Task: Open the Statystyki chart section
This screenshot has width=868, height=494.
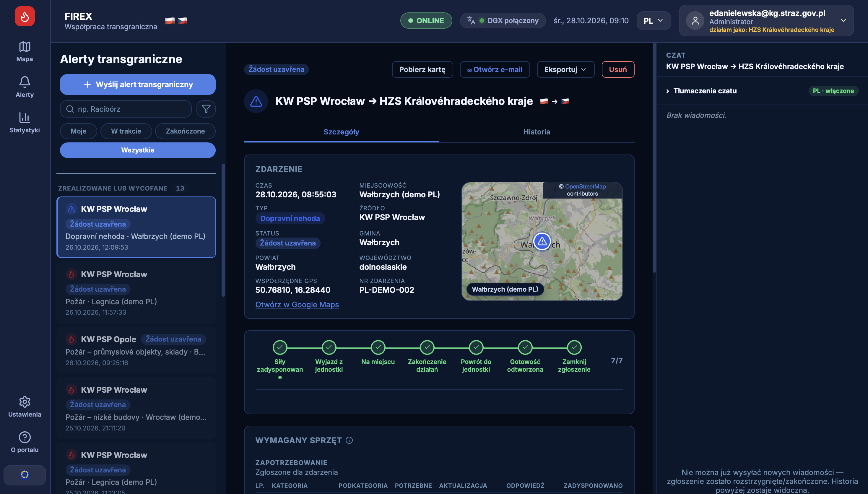Action: pyautogui.click(x=25, y=123)
